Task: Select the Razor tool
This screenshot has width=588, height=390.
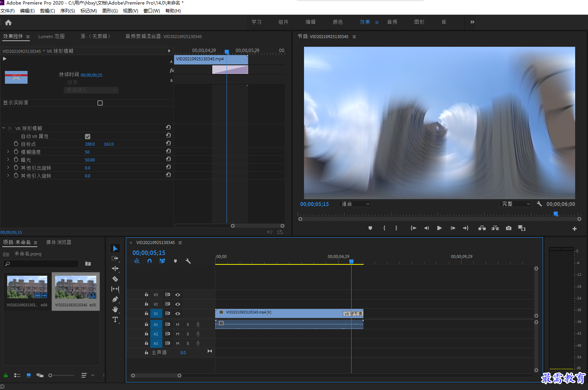Action: click(115, 279)
